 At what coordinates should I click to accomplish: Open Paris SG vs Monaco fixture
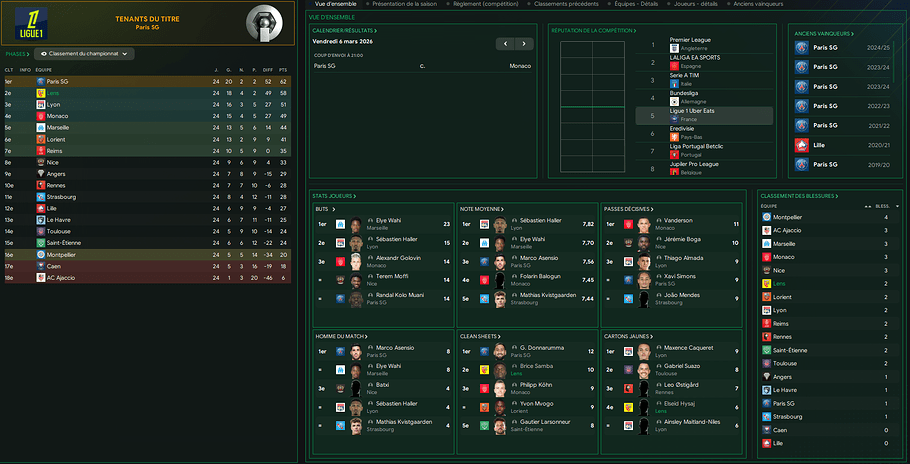422,66
